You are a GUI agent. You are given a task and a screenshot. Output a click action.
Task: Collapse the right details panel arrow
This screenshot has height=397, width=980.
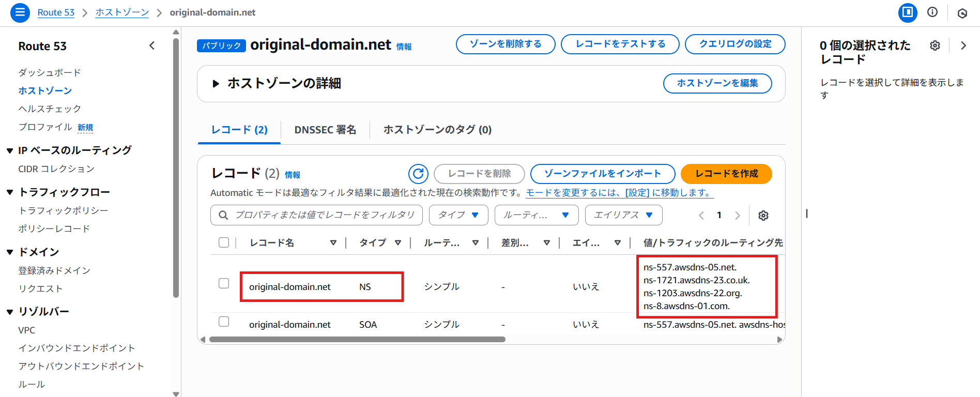tap(963, 45)
